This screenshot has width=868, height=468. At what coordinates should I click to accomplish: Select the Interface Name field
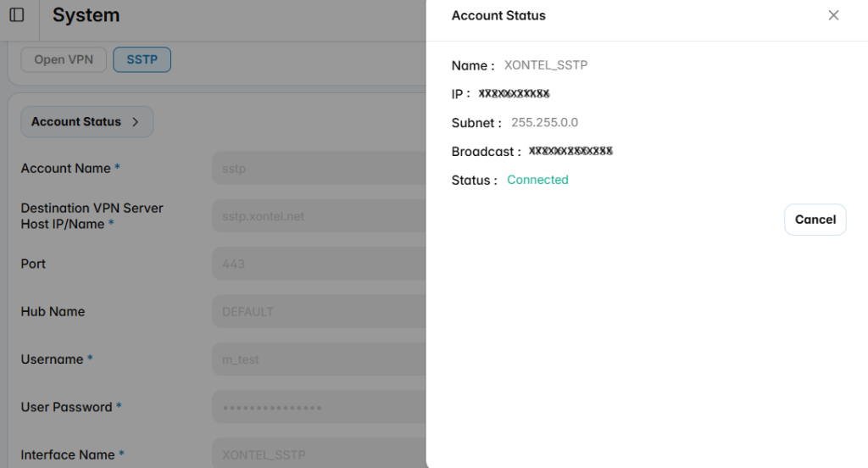coord(319,453)
